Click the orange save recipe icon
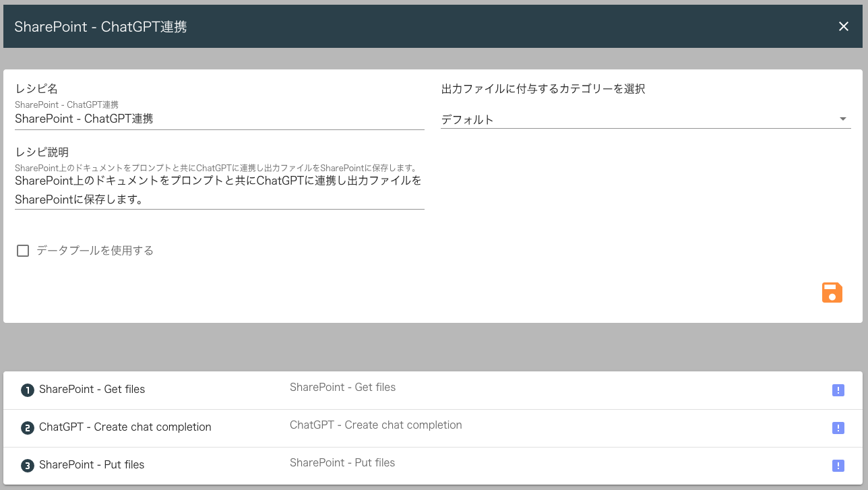868x490 pixels. tap(832, 293)
